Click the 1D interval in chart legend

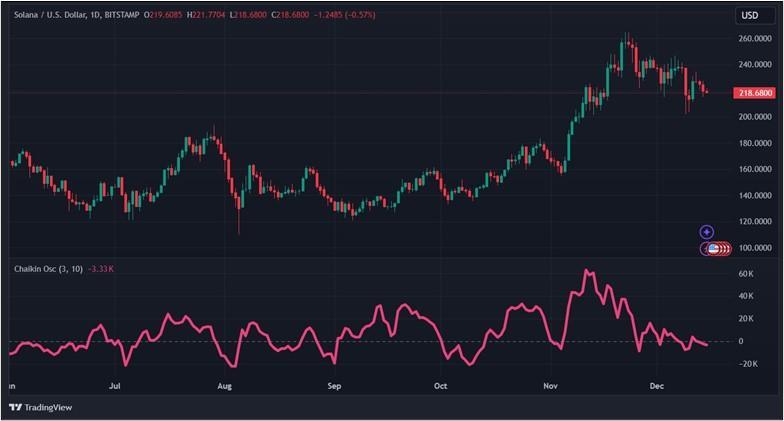(95, 15)
